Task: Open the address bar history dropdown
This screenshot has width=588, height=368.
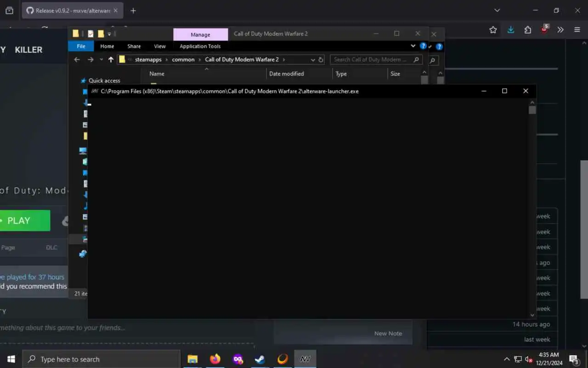Action: (x=313, y=59)
